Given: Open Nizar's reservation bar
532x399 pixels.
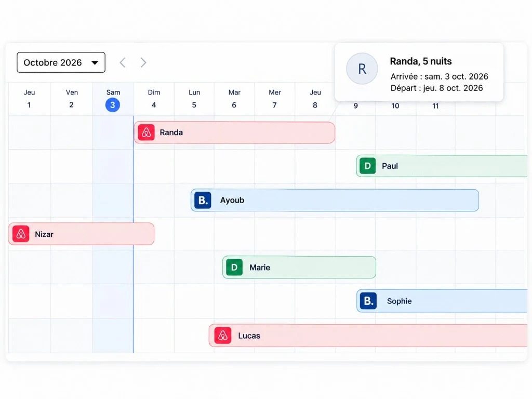Looking at the screenshot, I should 82,234.
